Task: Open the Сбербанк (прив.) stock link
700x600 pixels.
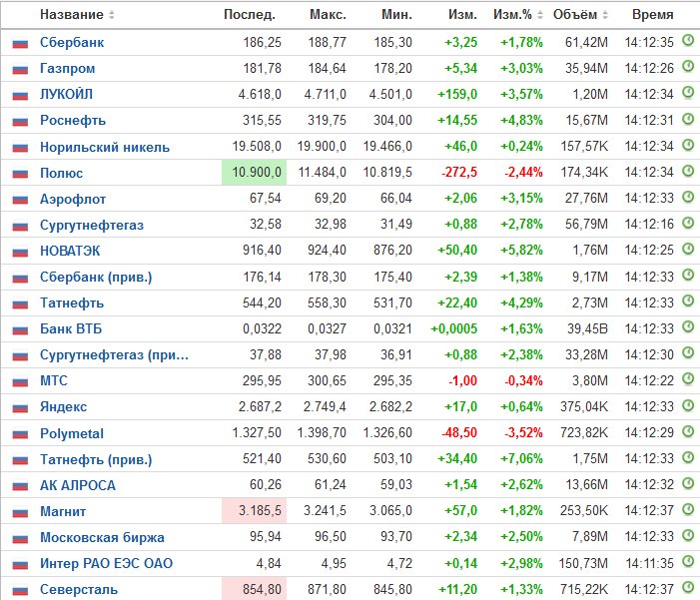Action: pyautogui.click(x=96, y=277)
